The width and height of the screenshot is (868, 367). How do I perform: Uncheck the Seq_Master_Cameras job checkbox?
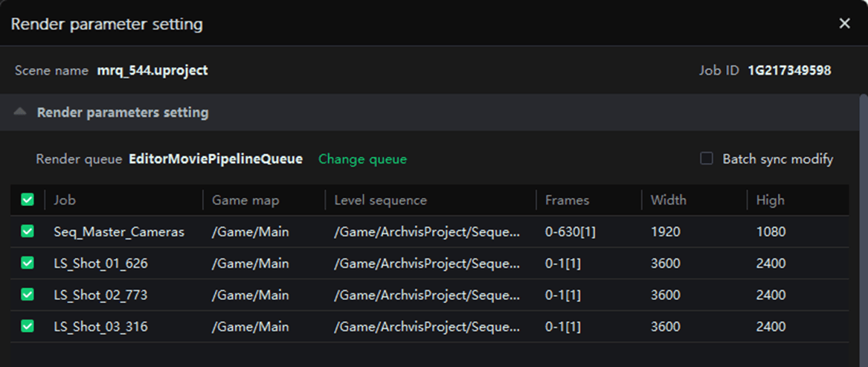pos(28,232)
